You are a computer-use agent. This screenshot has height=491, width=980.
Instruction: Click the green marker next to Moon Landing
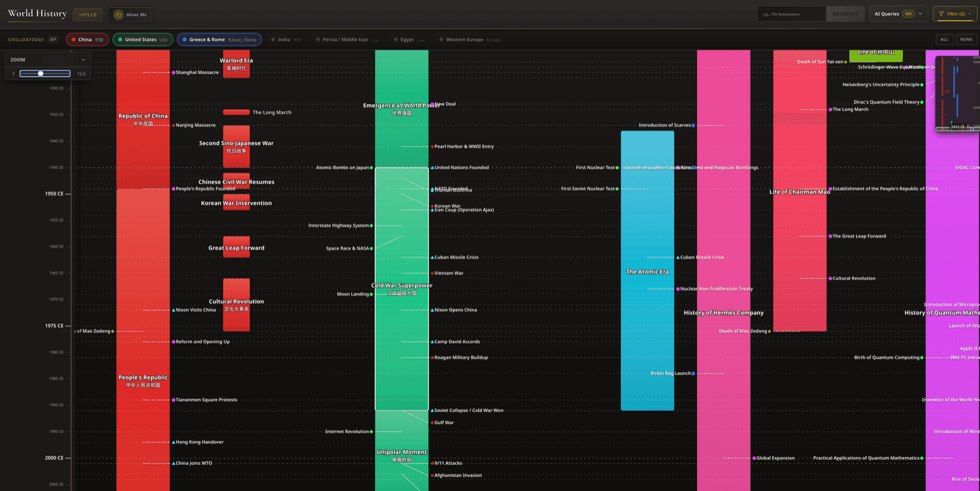pos(372,294)
